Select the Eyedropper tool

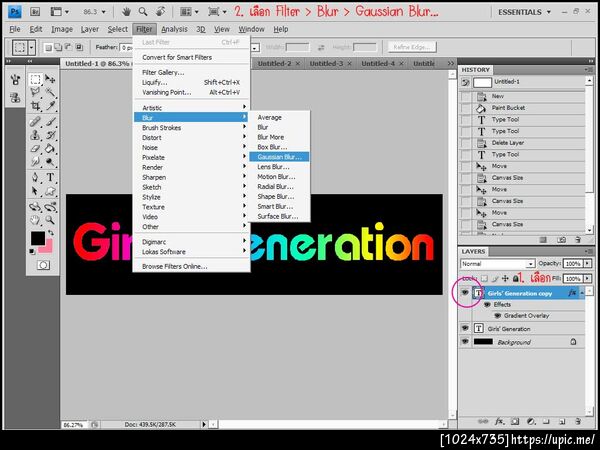(50, 106)
